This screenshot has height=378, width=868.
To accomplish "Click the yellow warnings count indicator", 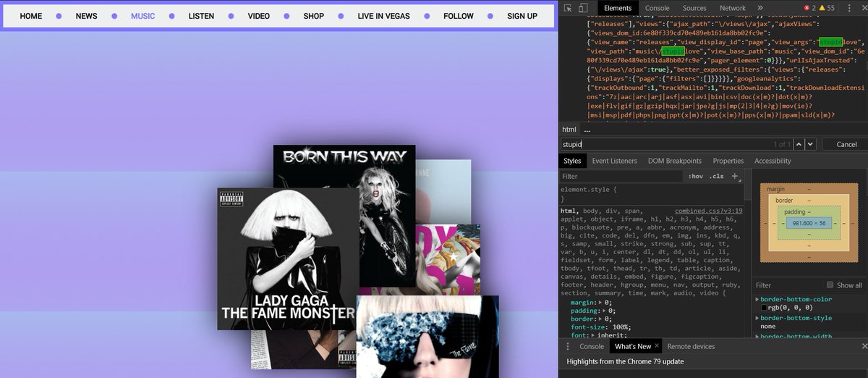I will 826,8.
